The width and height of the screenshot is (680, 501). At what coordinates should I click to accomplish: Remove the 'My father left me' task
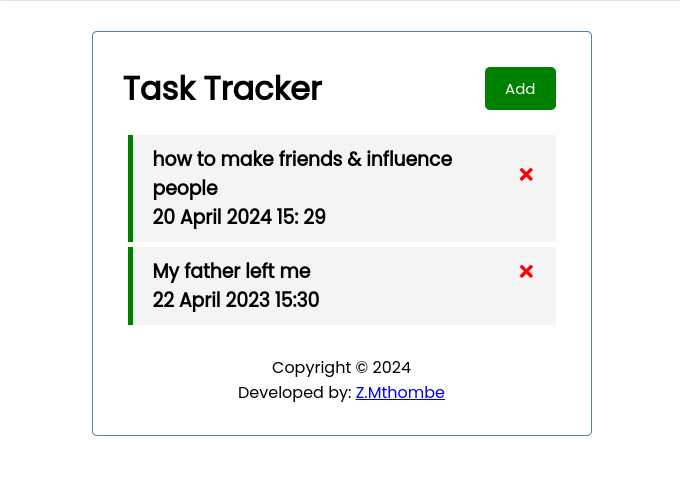click(x=526, y=272)
